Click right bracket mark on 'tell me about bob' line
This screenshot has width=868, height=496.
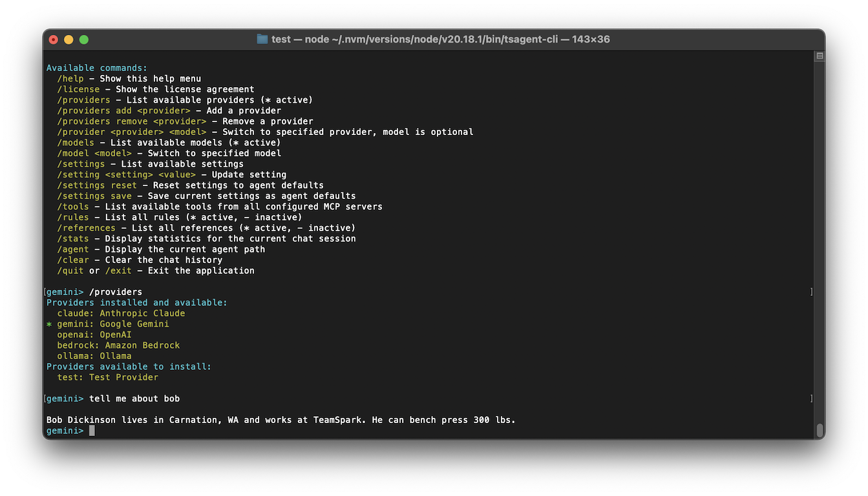tap(811, 398)
